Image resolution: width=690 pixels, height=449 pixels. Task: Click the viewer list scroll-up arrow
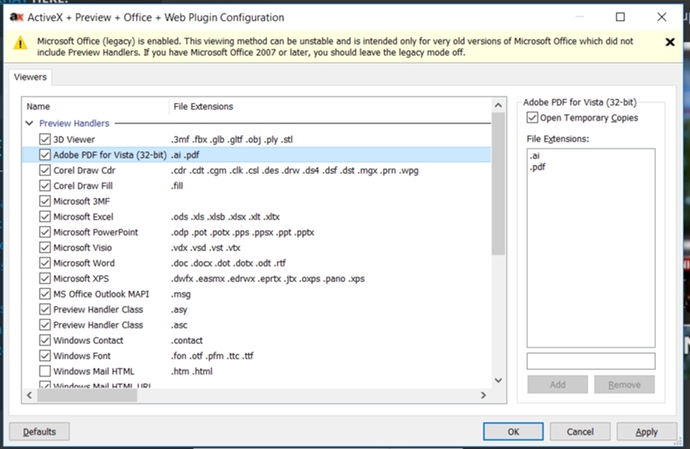click(x=498, y=105)
